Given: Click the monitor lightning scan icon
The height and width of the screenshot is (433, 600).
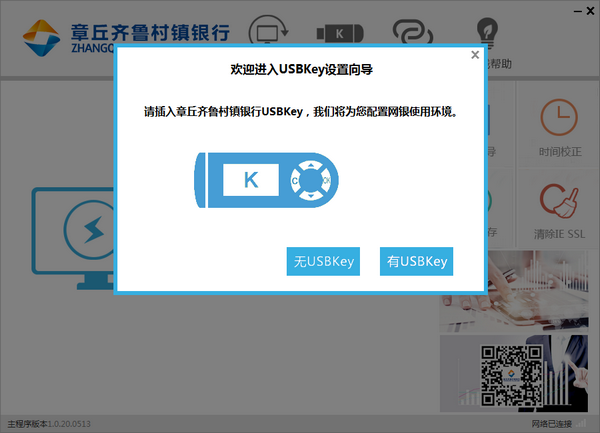Looking at the screenshot, I should click(x=73, y=238).
